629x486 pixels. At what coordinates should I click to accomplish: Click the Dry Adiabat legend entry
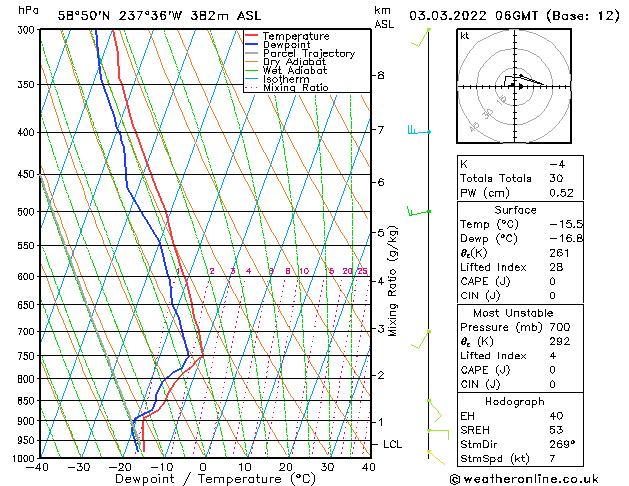(286, 62)
